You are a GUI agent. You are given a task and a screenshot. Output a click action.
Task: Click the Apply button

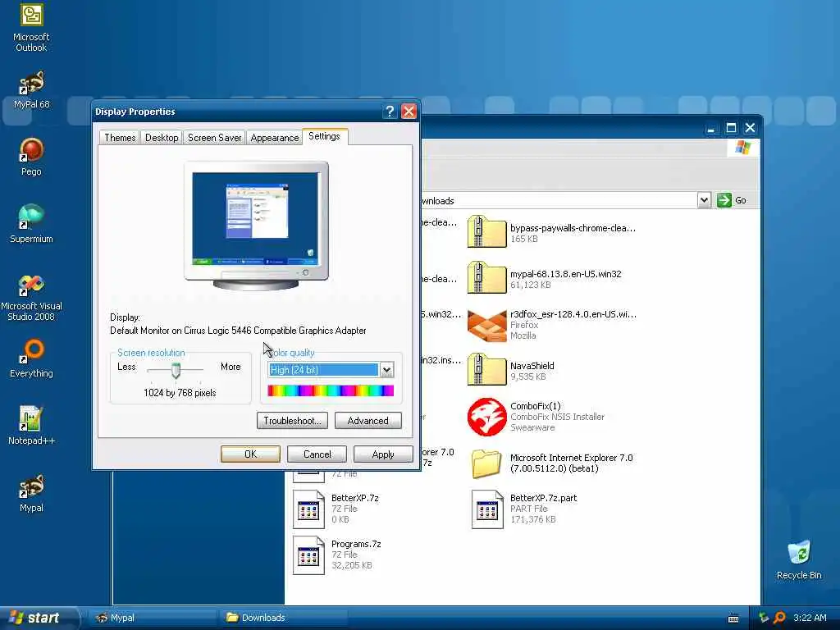click(x=383, y=454)
